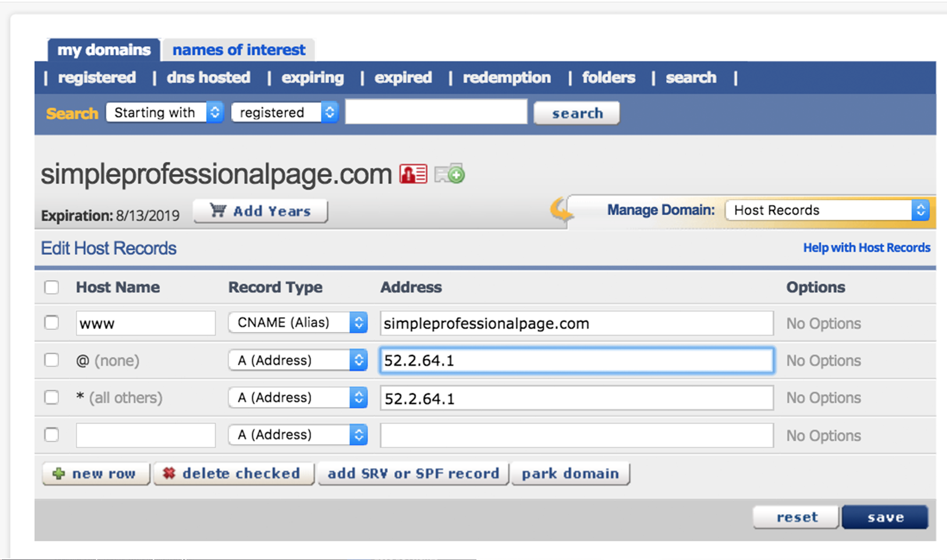This screenshot has width=947, height=560.
Task: Select the * (all others) row checkbox
Action: coord(52,397)
